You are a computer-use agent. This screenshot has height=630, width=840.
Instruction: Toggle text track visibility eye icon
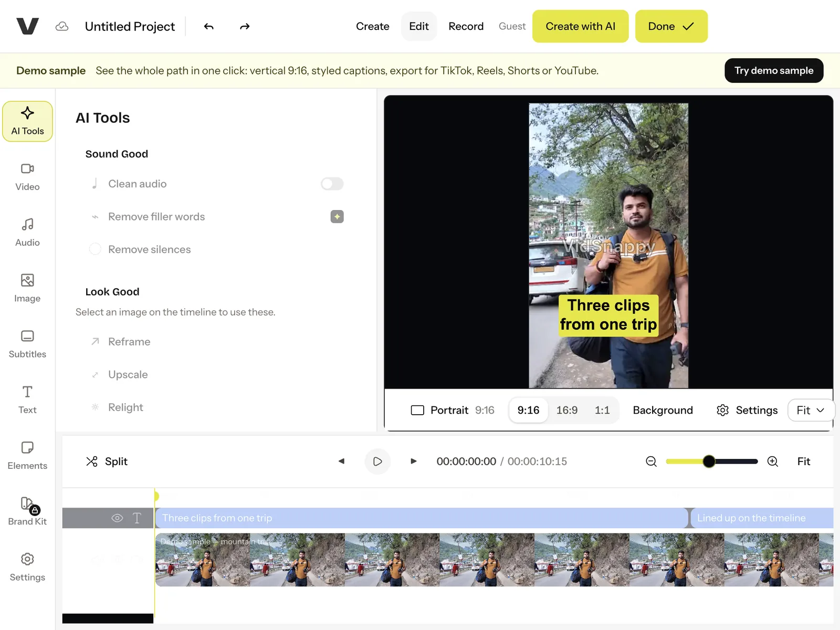[117, 518]
